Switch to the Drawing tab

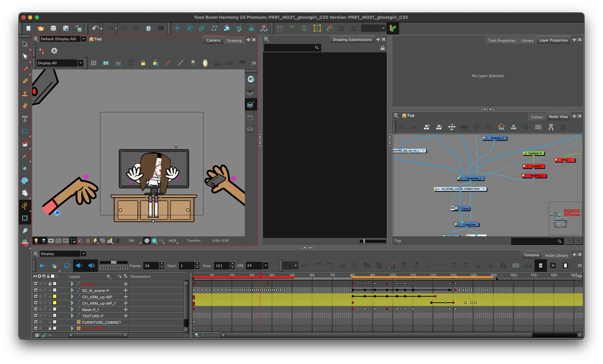tap(234, 41)
